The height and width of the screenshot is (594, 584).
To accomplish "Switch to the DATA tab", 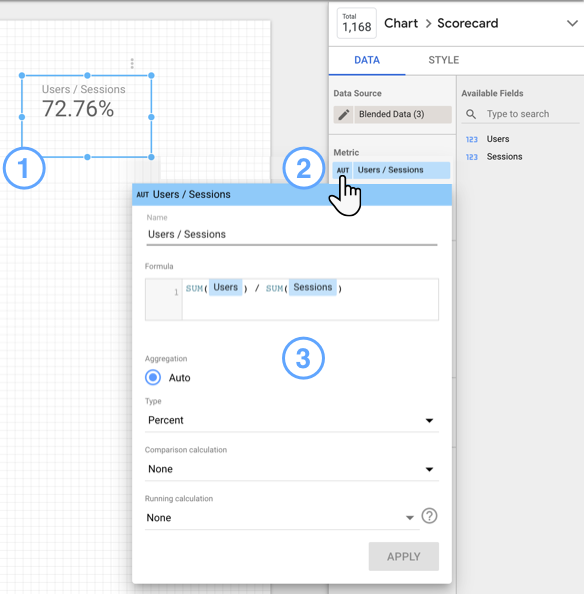I will click(x=367, y=60).
